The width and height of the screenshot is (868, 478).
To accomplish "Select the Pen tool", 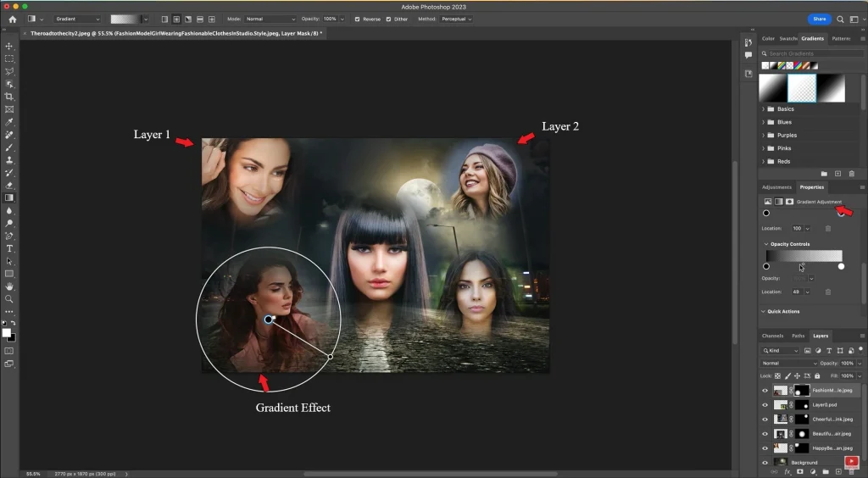I will (x=8, y=236).
